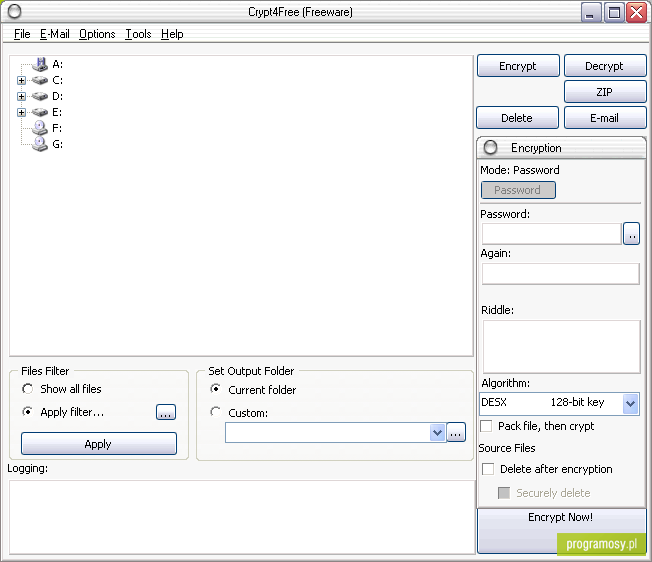Screen dimensions: 652x562
Task: Open the E-Mail menu
Action: [x=54, y=34]
